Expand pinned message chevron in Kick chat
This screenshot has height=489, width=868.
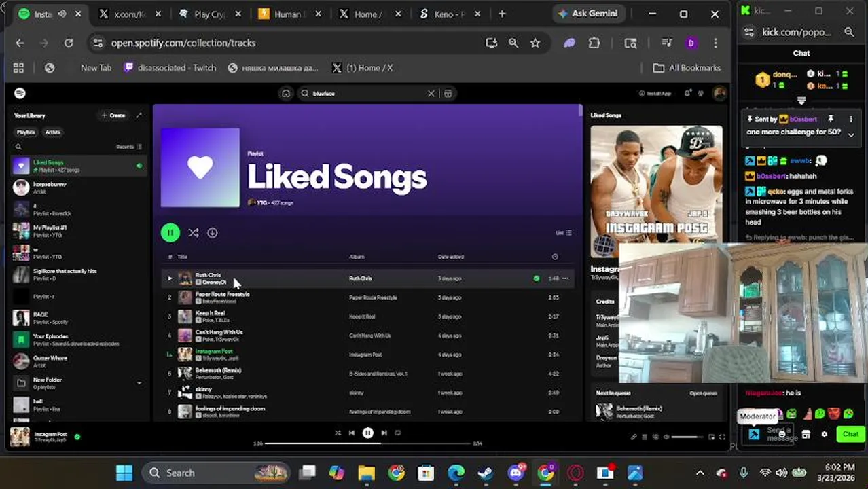[850, 134]
